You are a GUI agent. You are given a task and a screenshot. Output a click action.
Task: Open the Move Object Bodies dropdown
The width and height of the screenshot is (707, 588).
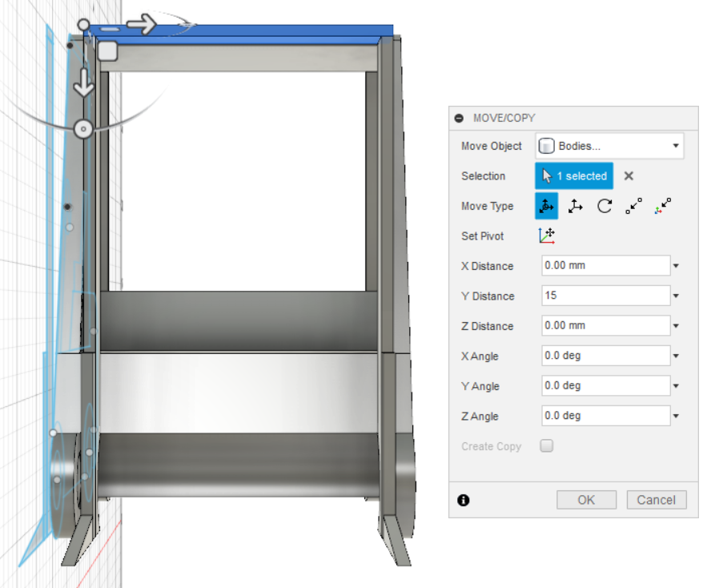(609, 146)
